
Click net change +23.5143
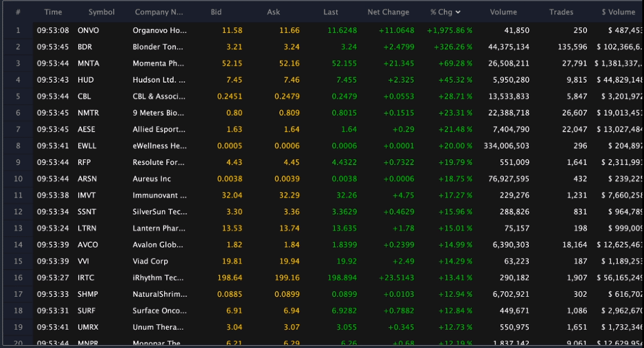tap(396, 277)
